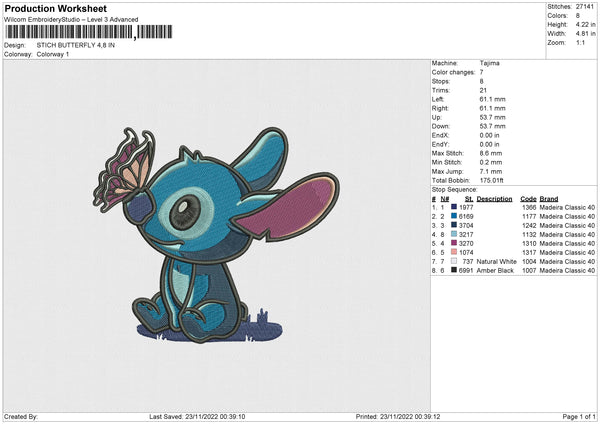Select the EndY value 0.00 in
This screenshot has height=424, width=600.
pos(489,145)
